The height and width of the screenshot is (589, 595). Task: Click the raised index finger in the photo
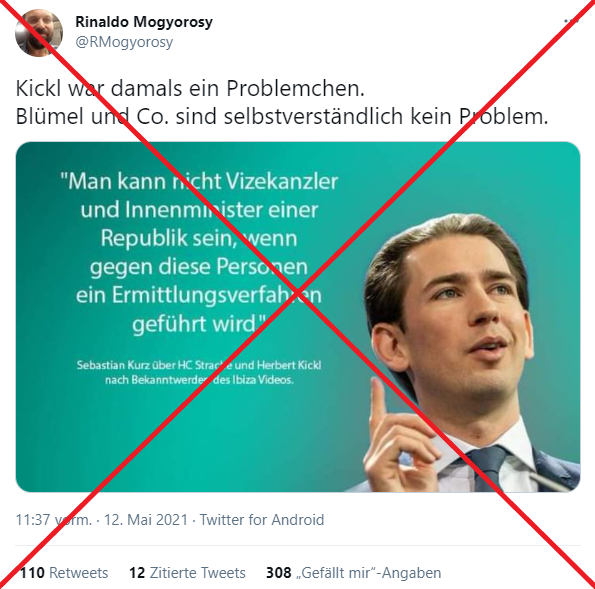[379, 402]
